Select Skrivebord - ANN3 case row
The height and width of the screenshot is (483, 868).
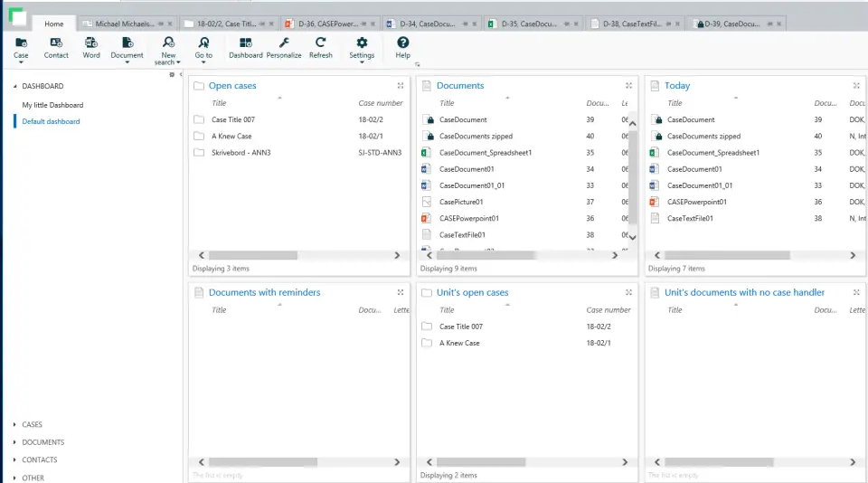pos(299,152)
